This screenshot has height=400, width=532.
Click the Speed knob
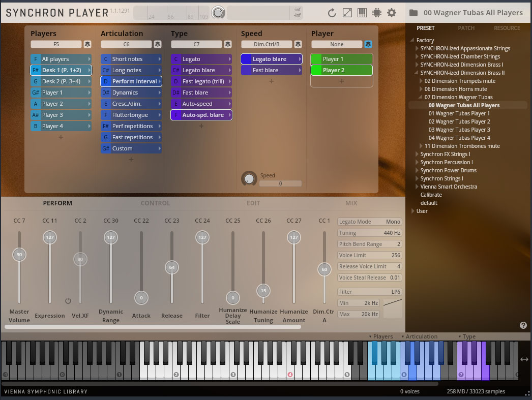249,178
